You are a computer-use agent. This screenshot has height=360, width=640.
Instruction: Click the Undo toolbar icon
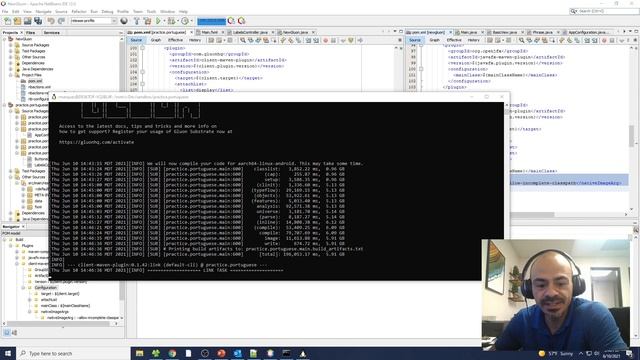tap(51, 21)
